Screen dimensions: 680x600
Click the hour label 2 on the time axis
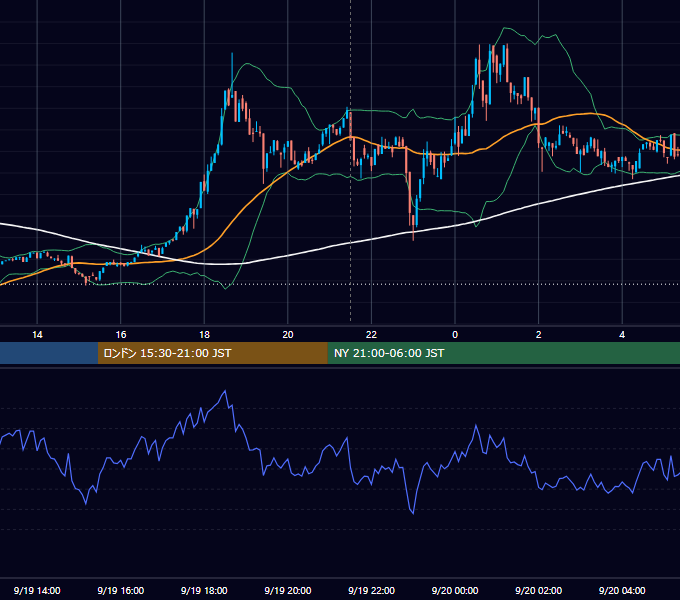[539, 335]
